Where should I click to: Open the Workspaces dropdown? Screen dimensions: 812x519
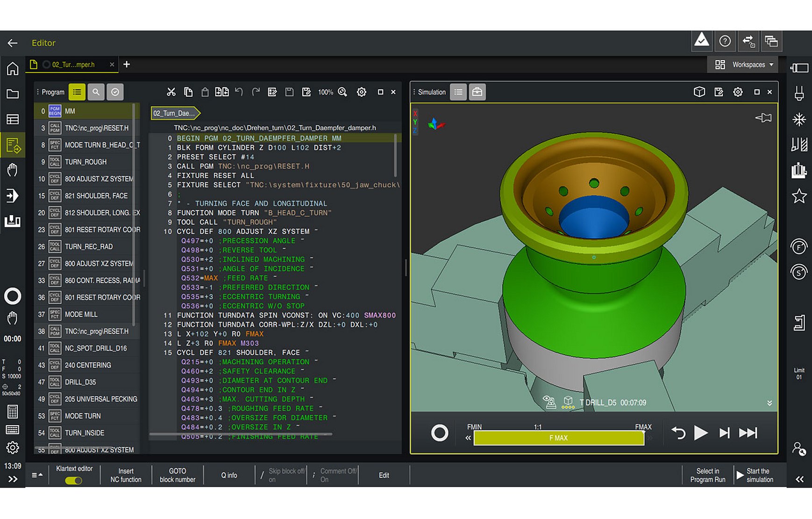point(748,65)
